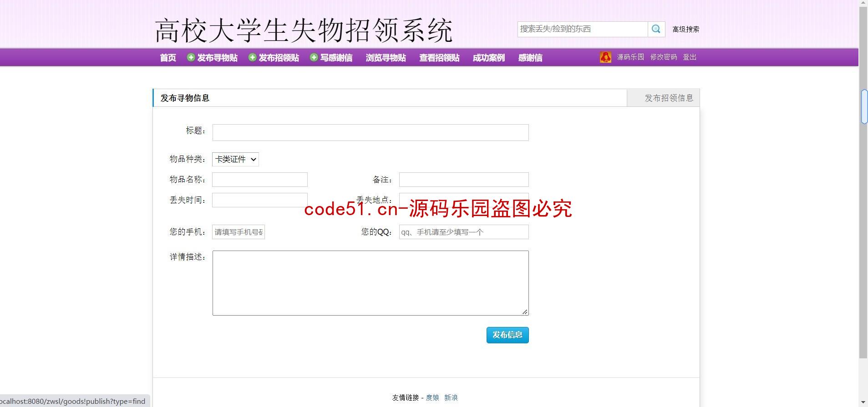Click the 标题 input field

[371, 132]
